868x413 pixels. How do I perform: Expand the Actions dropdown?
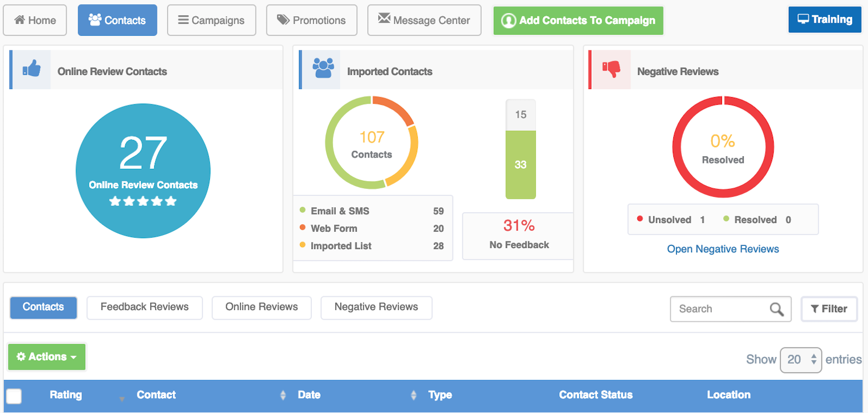point(47,357)
